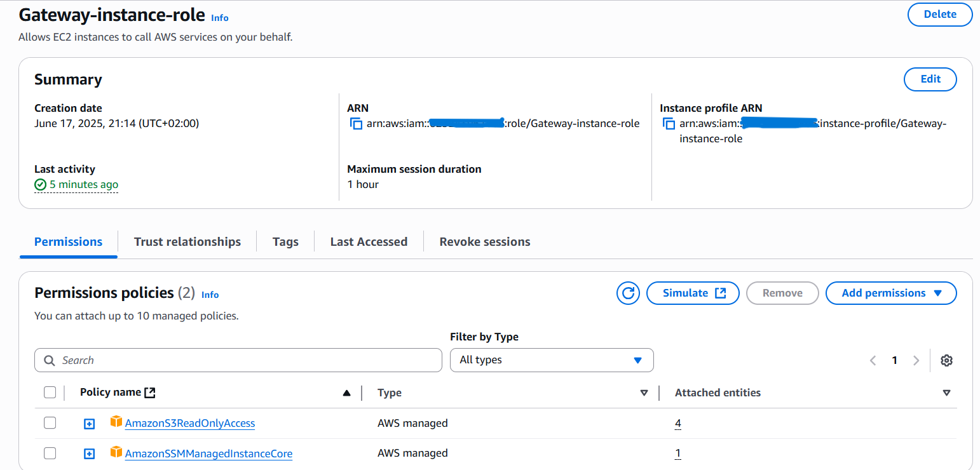Click attached entities count 1
The image size is (980, 470).
pyautogui.click(x=678, y=453)
